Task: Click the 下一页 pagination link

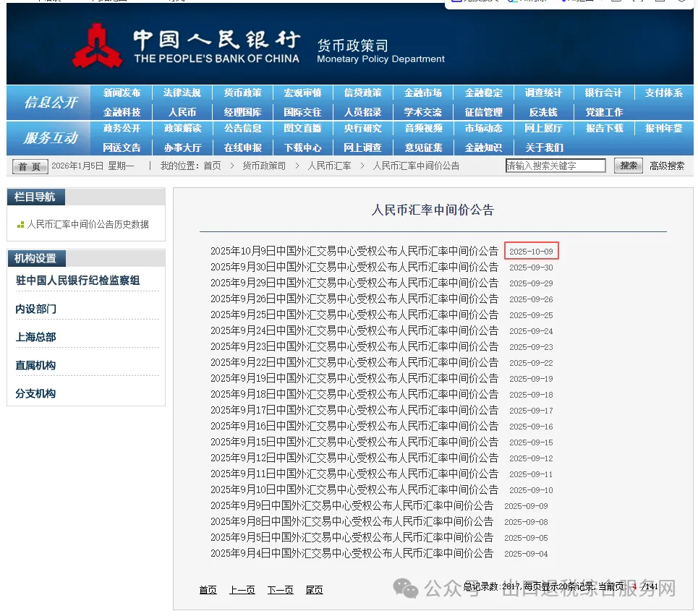Action: [x=280, y=589]
